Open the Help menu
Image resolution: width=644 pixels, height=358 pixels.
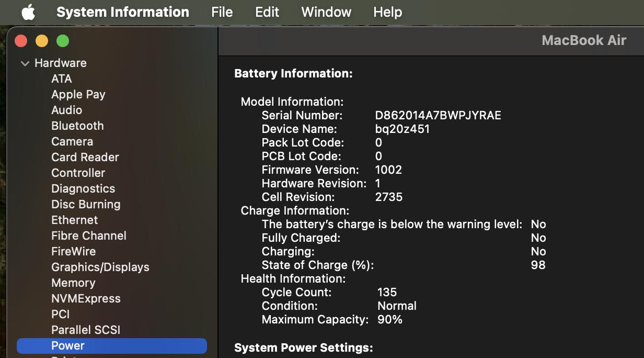pyautogui.click(x=387, y=12)
